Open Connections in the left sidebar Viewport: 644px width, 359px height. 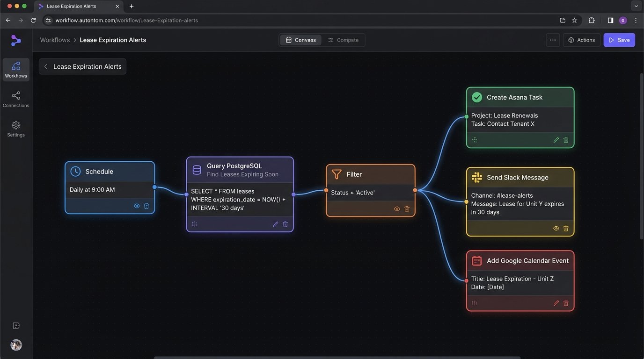coord(16,99)
